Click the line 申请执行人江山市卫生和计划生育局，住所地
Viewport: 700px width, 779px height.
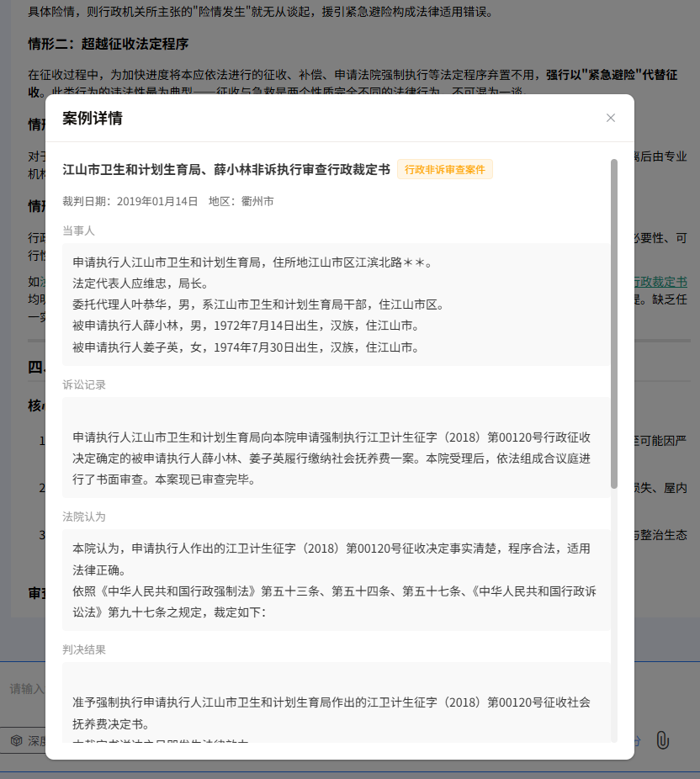255,262
